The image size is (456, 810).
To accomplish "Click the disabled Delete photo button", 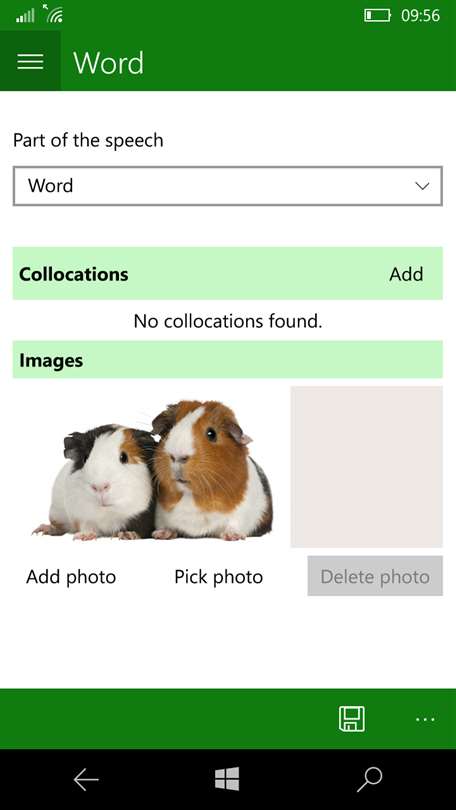I will [375, 576].
